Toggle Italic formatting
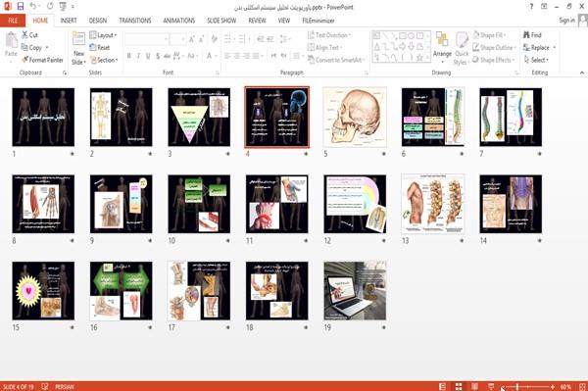Viewport: 588px width, 391px height. tap(138, 56)
